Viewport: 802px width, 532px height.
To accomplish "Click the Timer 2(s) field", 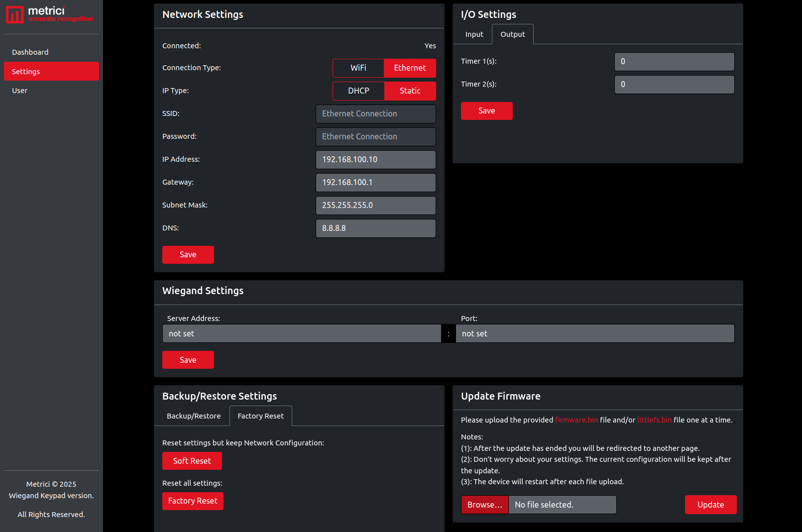I will pos(675,85).
